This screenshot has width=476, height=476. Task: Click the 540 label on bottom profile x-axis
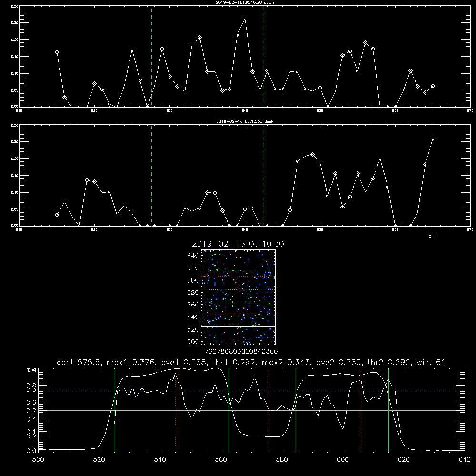click(x=160, y=460)
